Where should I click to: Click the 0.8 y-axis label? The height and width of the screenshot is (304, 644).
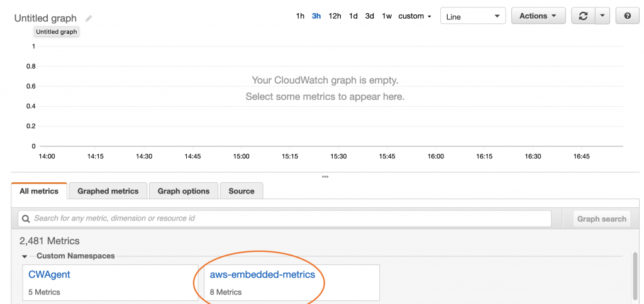pos(31,66)
